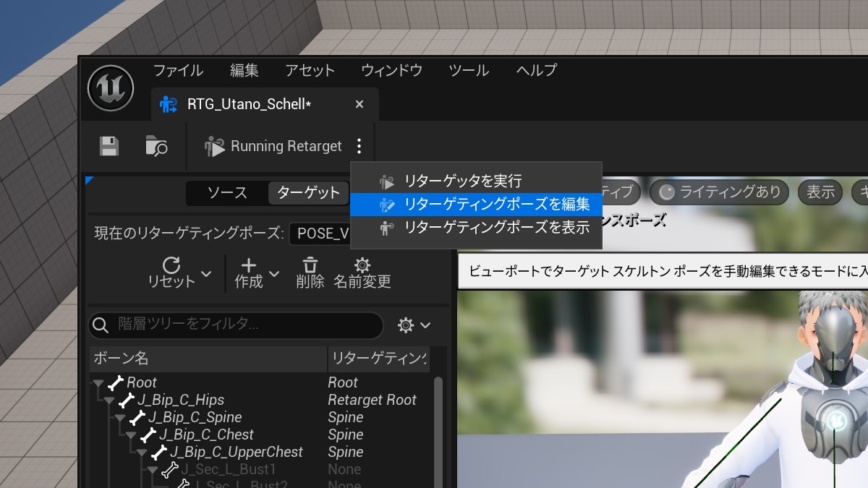Image resolution: width=868 pixels, height=488 pixels.
Task: Expand the 作成 dropdown arrow
Action: (x=274, y=273)
